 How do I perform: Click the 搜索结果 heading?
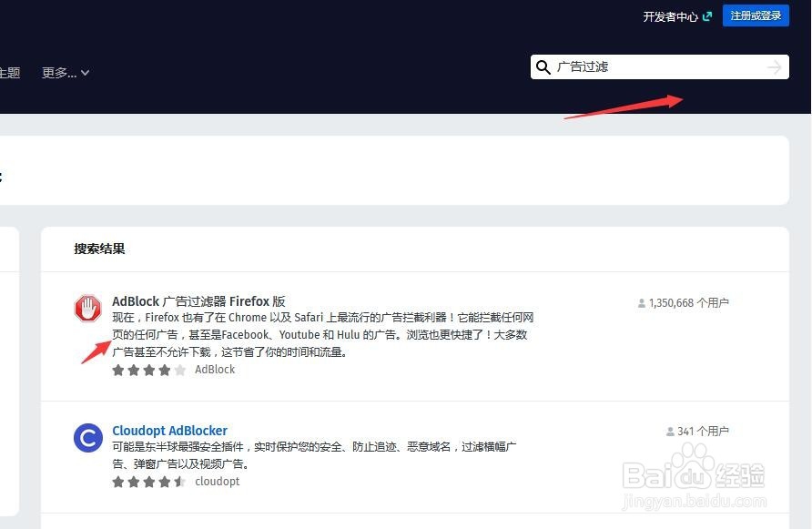(99, 249)
